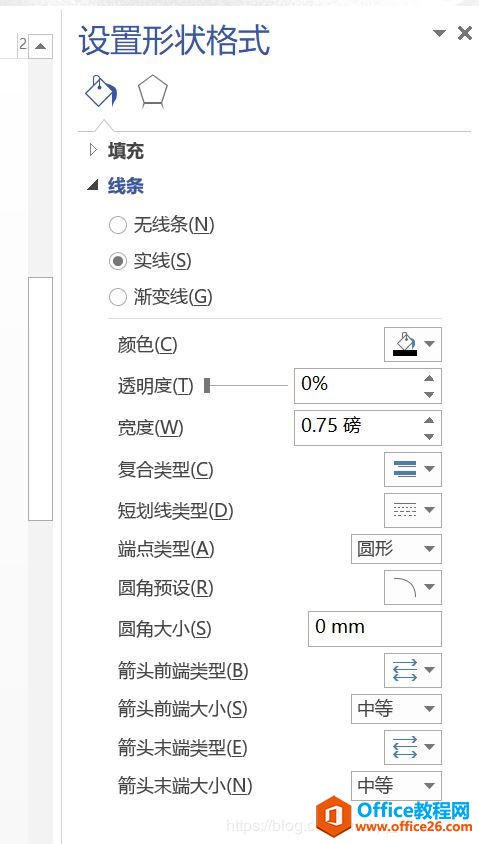Viewport: 479px width, 844px height.
Task: Open the compound type (复合类型) selector
Action: (x=413, y=469)
